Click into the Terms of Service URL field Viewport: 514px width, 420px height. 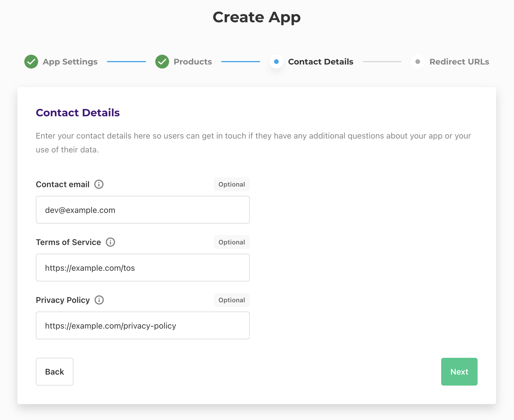pyautogui.click(x=143, y=268)
